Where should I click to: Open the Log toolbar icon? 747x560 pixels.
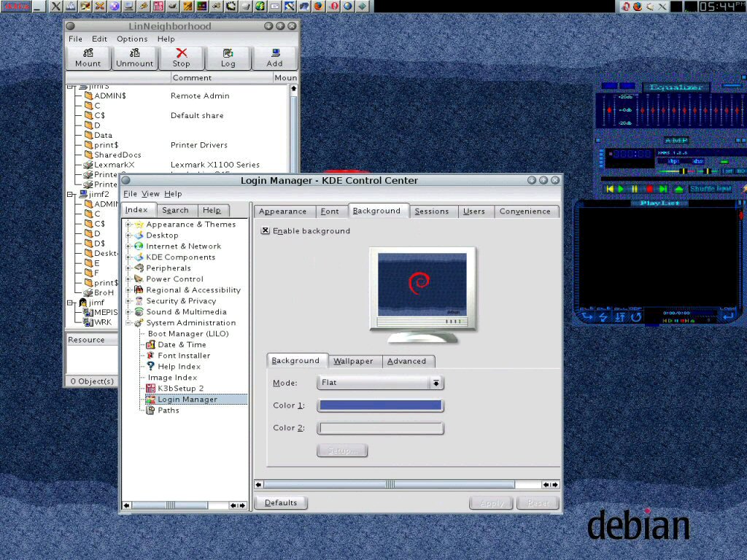pyautogui.click(x=228, y=58)
